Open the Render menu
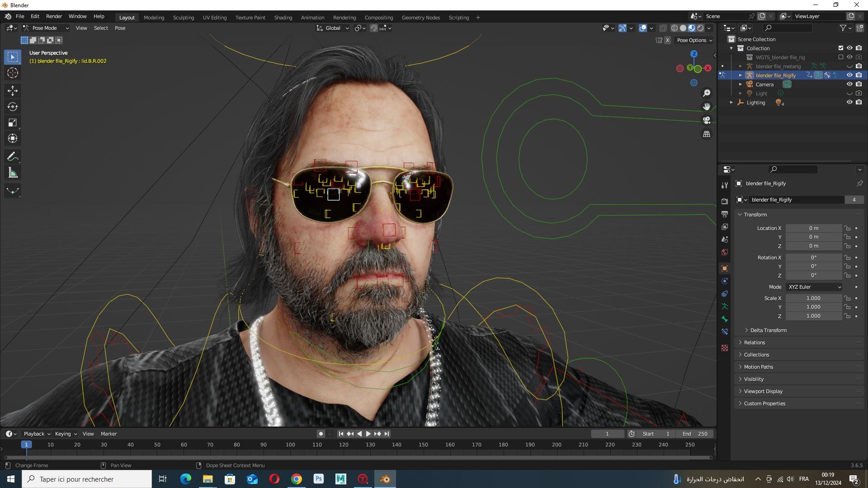The height and width of the screenshot is (488, 868). pos(54,16)
